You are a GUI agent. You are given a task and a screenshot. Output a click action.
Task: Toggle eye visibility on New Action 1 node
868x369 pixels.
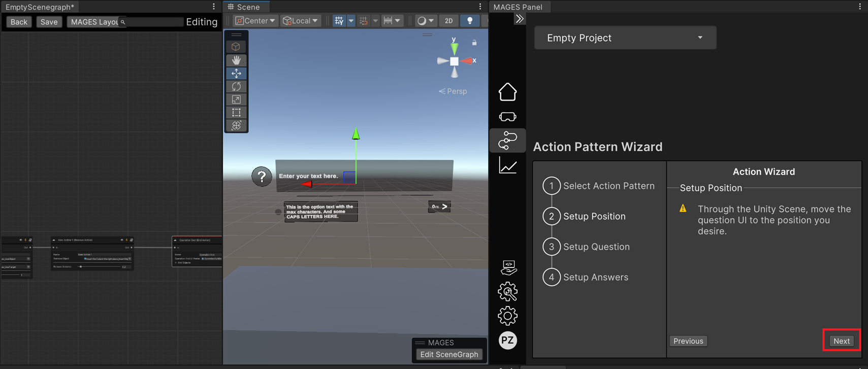tap(121, 240)
